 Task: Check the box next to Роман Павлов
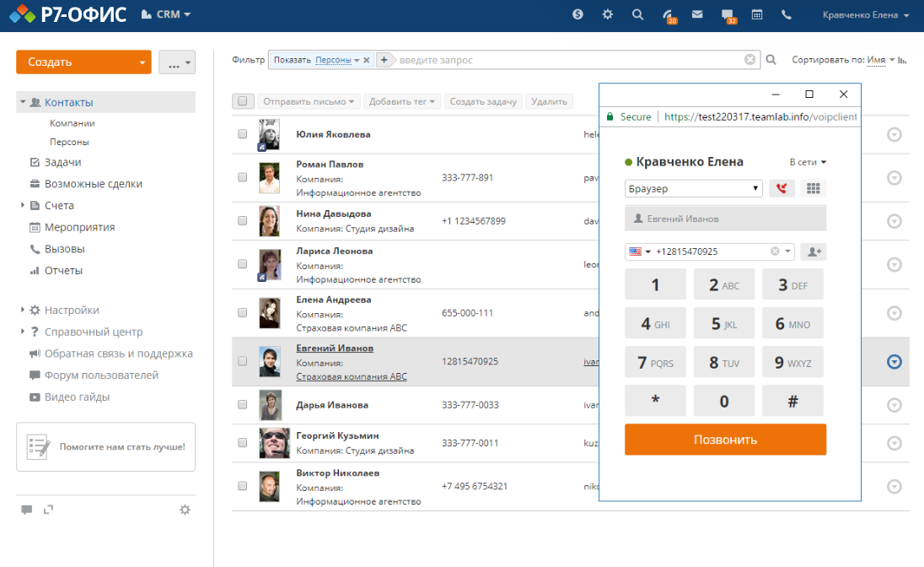coord(243,178)
